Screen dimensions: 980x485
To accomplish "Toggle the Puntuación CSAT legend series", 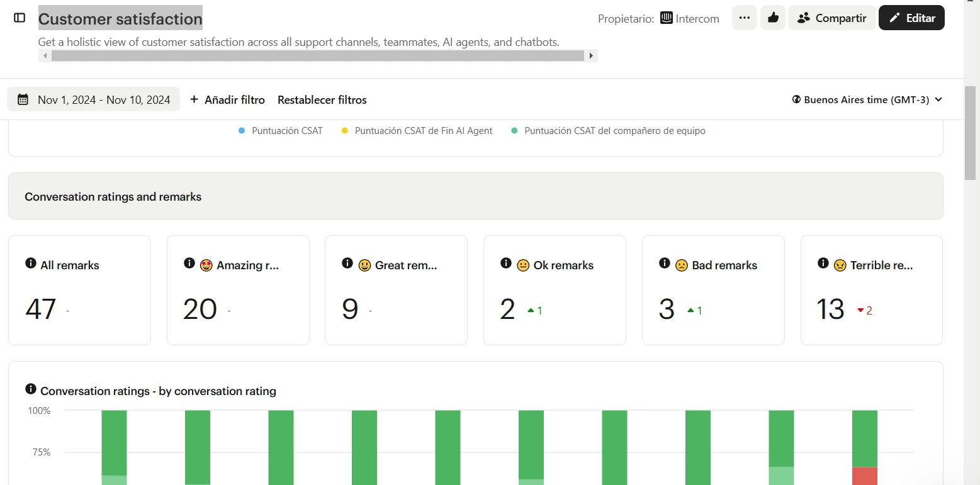I will click(x=281, y=131).
